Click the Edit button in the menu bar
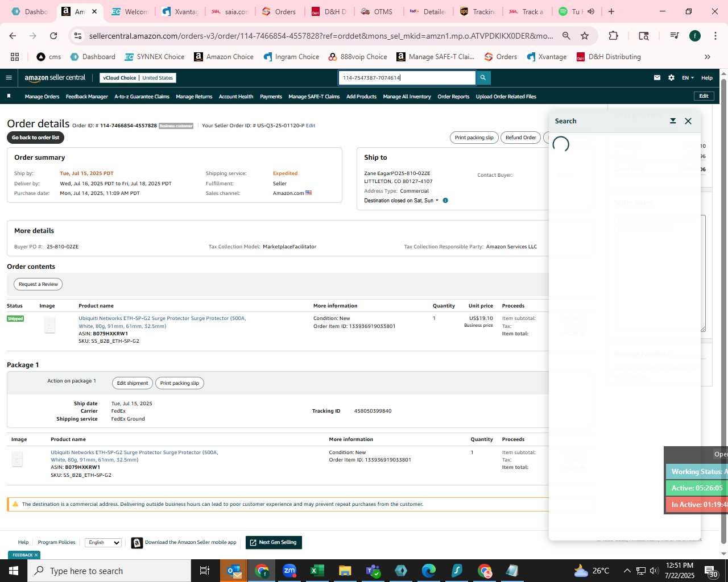Viewport: 728px width, 582px height. click(x=704, y=96)
